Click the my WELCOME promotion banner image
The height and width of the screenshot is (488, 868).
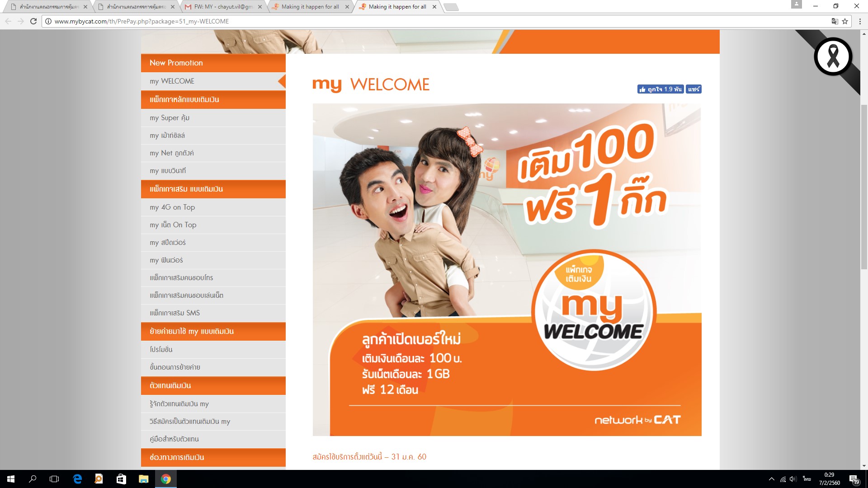[x=506, y=269]
